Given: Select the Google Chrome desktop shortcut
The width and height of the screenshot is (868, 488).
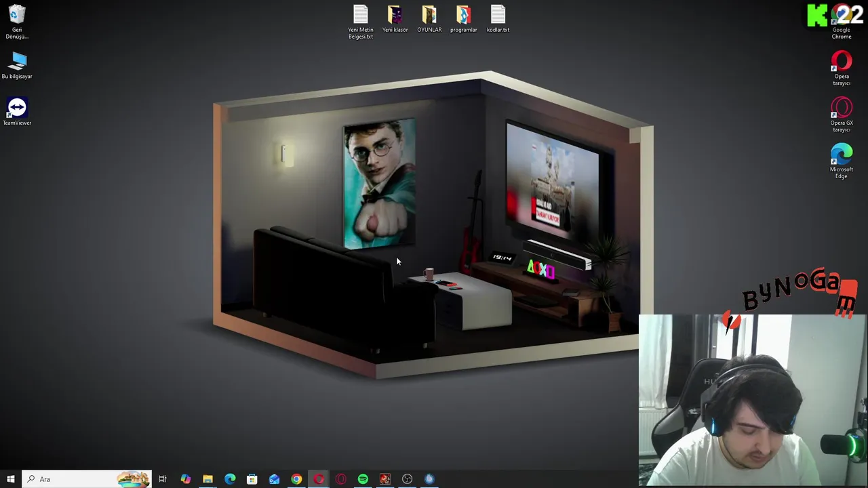Looking at the screenshot, I should click(x=842, y=22).
